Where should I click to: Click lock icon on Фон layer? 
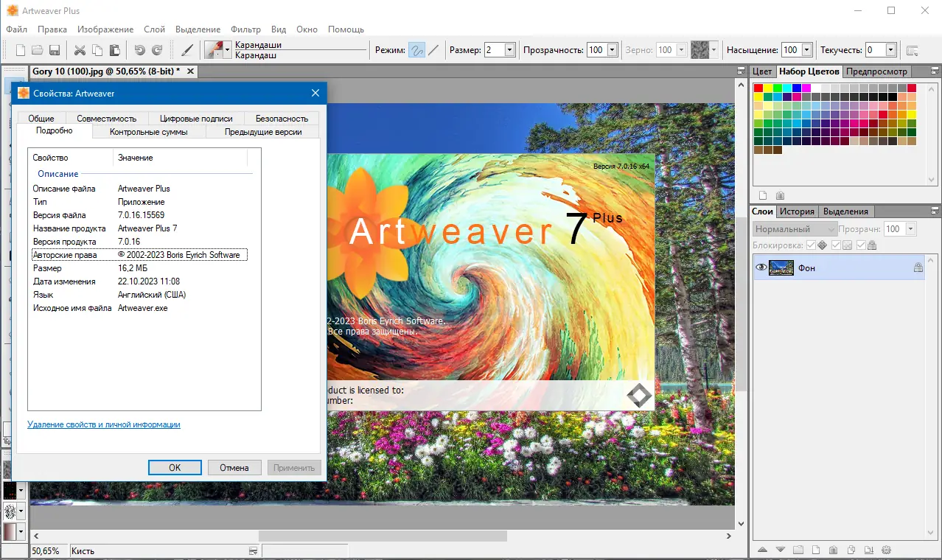[918, 268]
